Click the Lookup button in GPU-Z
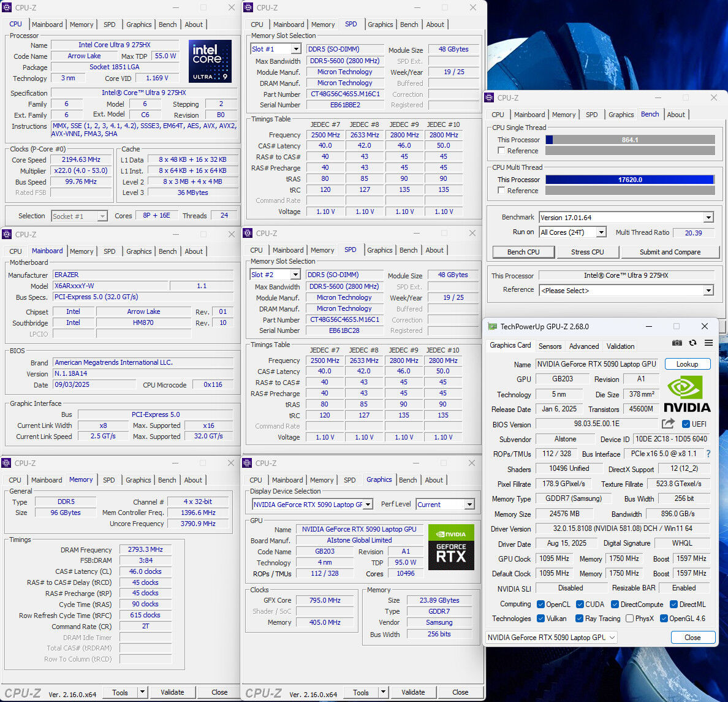This screenshot has width=728, height=702. click(x=687, y=364)
